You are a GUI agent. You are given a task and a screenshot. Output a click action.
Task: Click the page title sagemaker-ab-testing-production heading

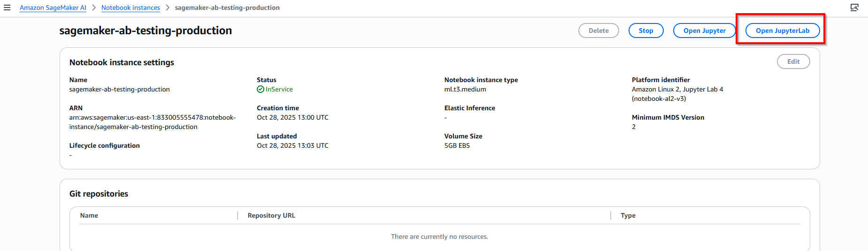point(146,30)
